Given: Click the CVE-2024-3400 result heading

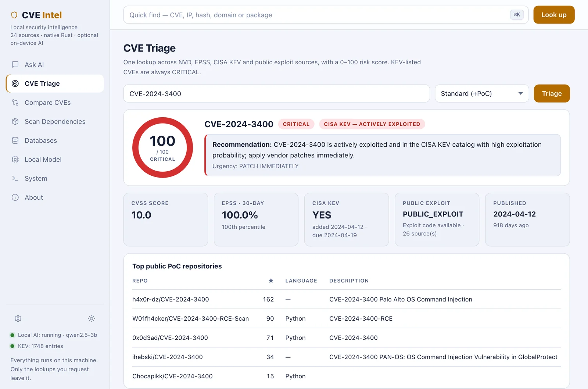Looking at the screenshot, I should (x=239, y=124).
